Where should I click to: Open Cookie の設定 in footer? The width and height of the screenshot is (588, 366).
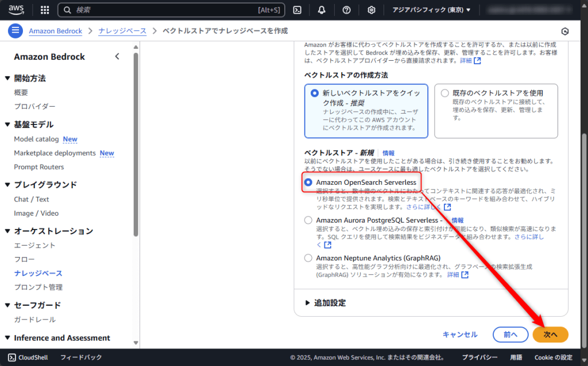coord(553,357)
